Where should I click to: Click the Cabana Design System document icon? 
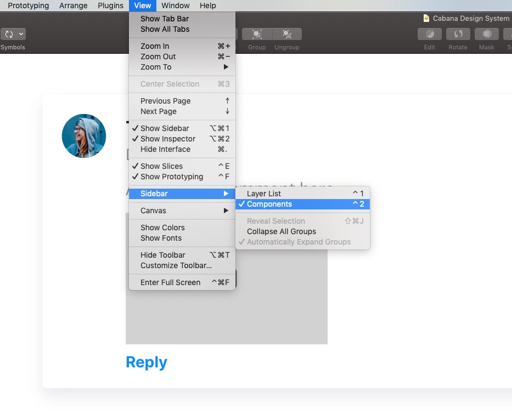coord(426,18)
